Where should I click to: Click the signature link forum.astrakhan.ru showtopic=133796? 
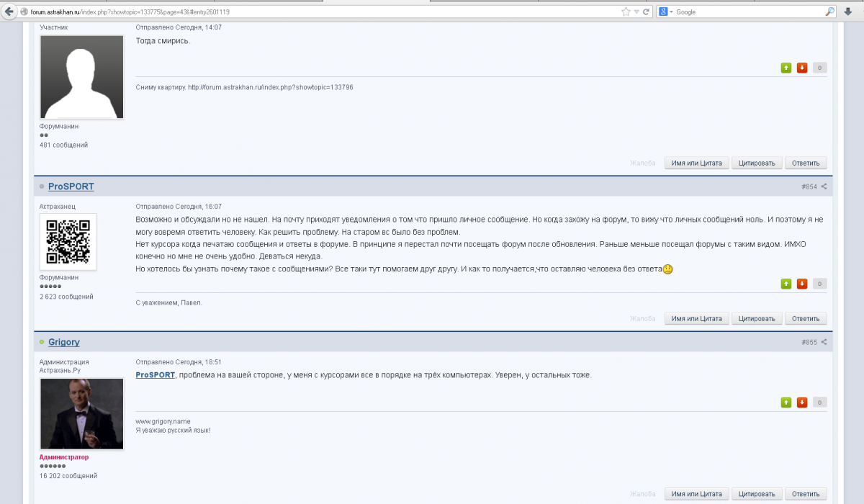(270, 87)
